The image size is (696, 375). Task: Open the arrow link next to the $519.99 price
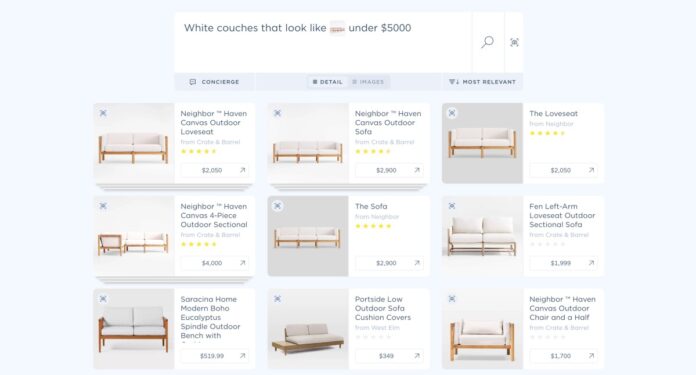(x=242, y=355)
